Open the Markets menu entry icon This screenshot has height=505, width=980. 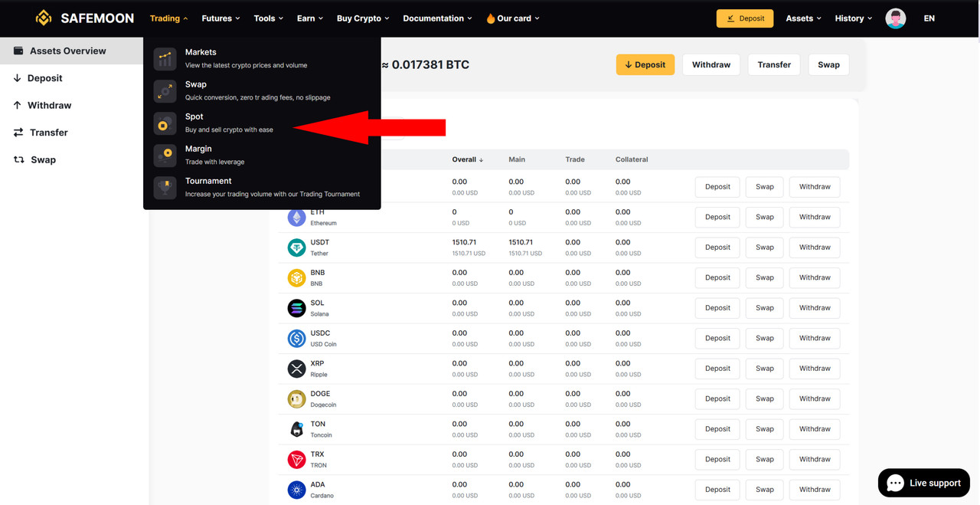click(x=165, y=58)
